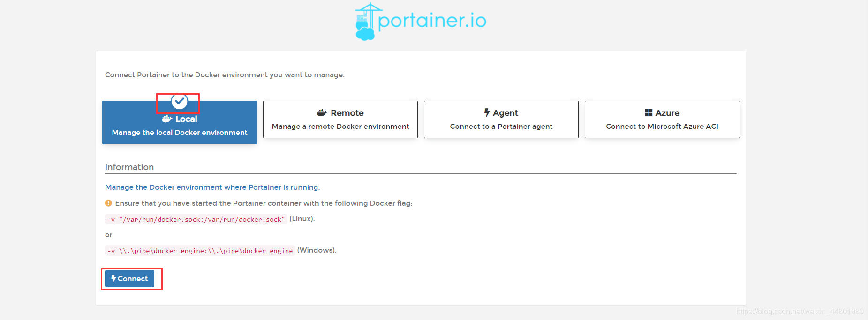Select the Remote Docker environment option
Viewport: 868px width, 320px height.
[x=340, y=119]
